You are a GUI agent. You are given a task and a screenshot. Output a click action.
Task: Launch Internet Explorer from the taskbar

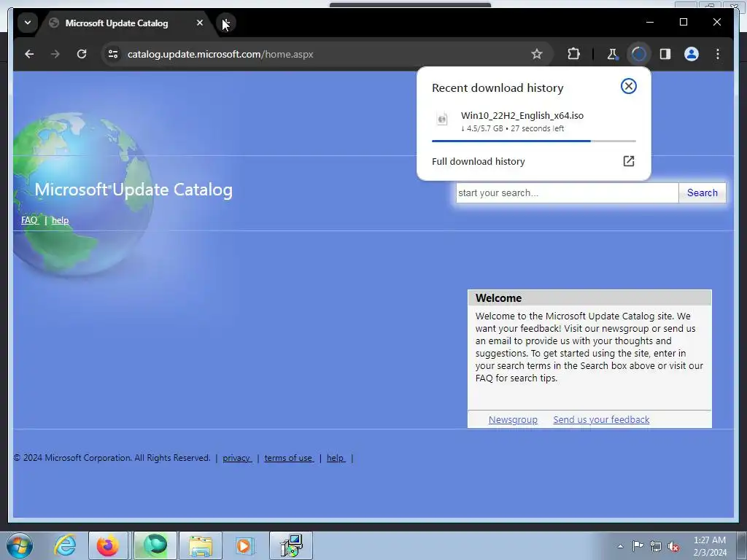click(65, 545)
